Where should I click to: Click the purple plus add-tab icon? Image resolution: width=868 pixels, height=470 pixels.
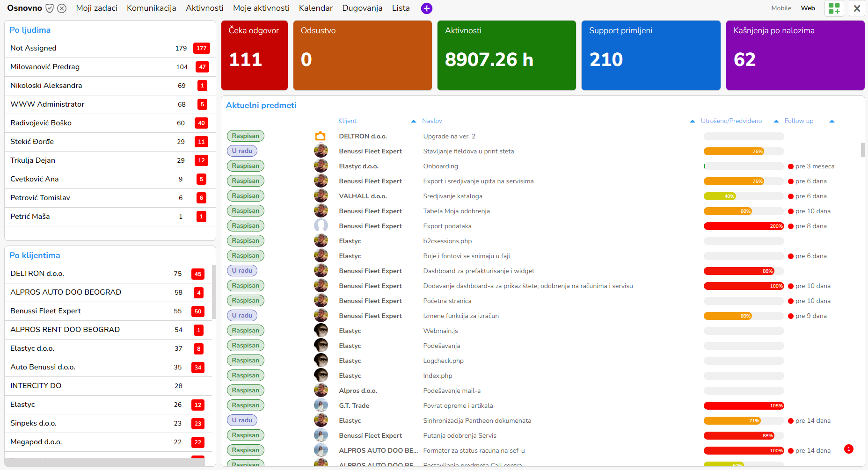pos(426,8)
